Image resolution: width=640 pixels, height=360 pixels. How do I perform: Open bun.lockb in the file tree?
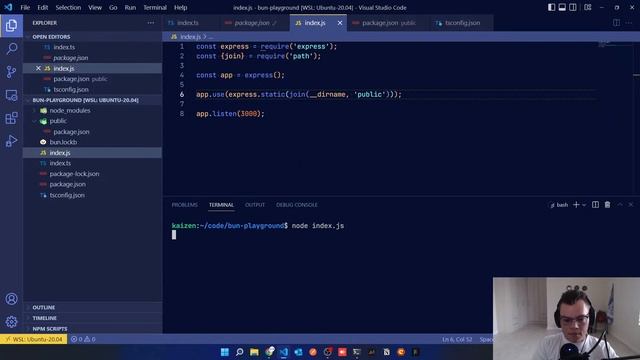click(x=93, y=142)
